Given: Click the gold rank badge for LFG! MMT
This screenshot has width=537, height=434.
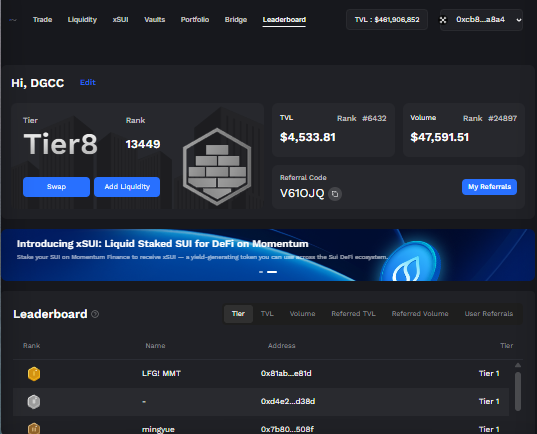Looking at the screenshot, I should pyautogui.click(x=34, y=374).
